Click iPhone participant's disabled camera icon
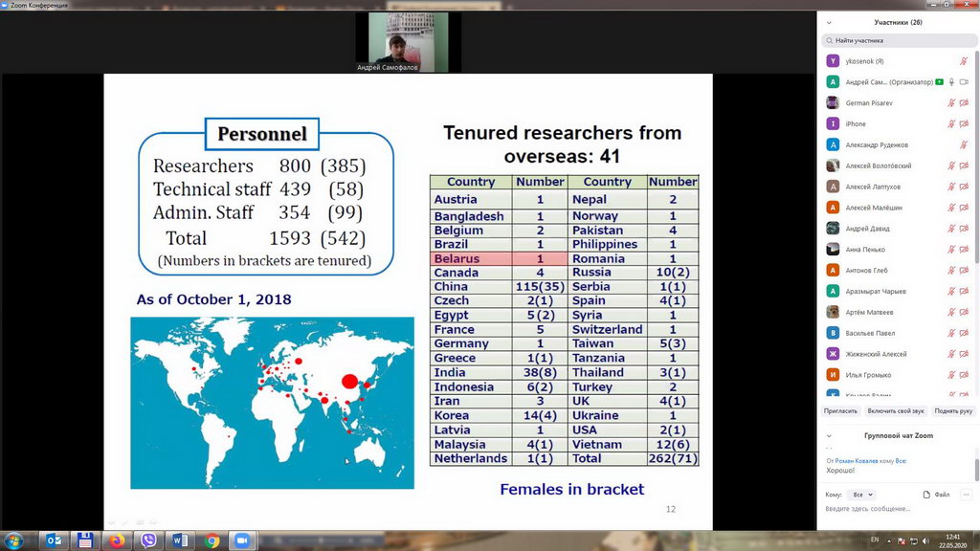980x551 pixels. 964,123
